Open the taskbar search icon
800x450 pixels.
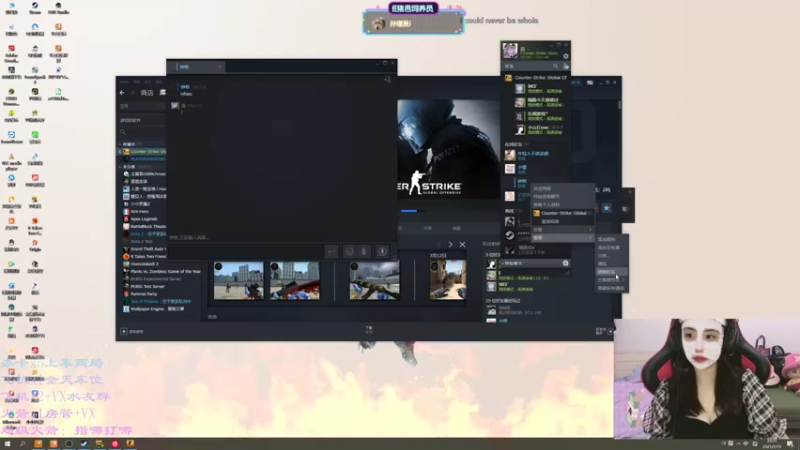pos(22,444)
